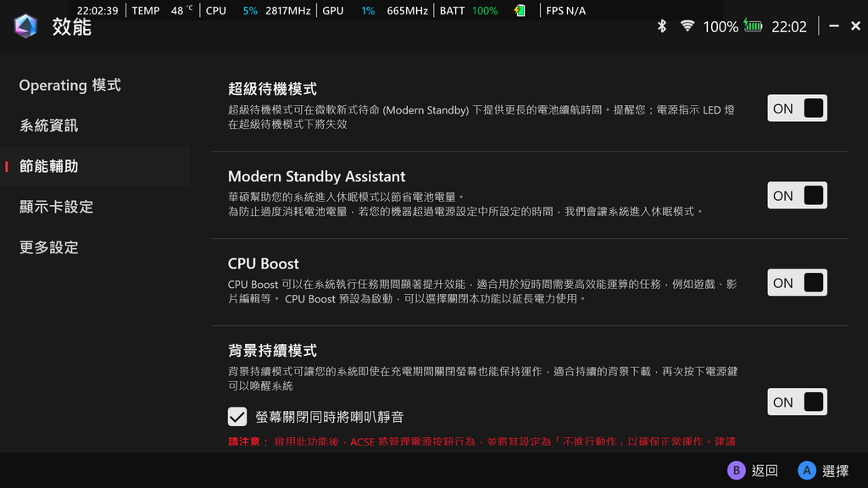868x488 pixels.
Task: Click the 選擇 select button label
Action: [834, 471]
